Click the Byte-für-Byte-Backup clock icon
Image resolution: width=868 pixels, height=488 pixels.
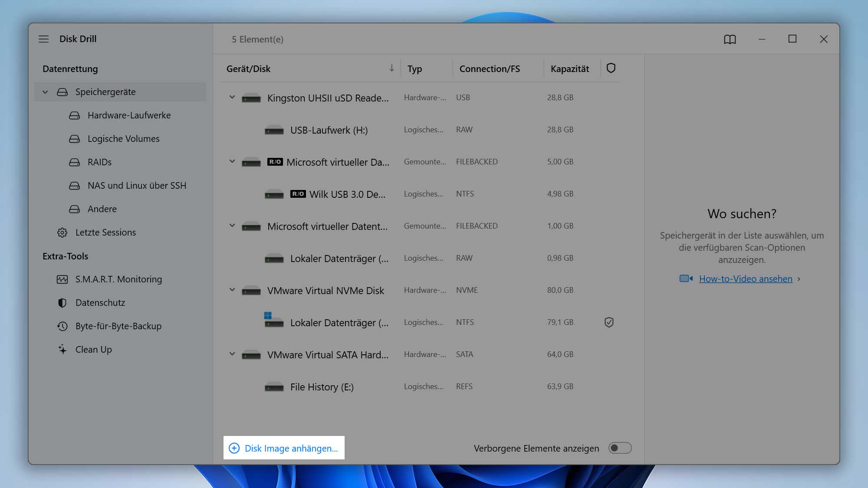(62, 326)
